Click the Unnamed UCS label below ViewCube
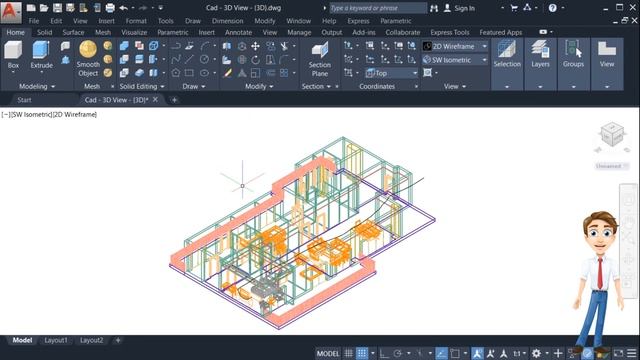 tap(611, 166)
